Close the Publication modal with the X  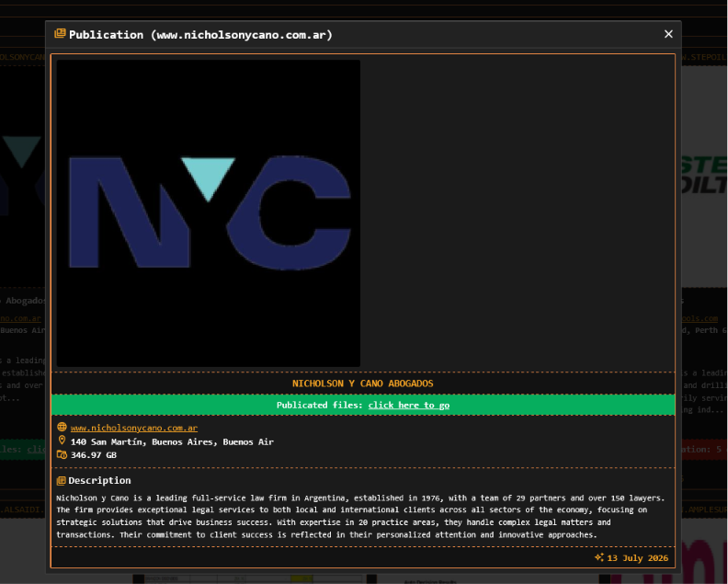click(668, 34)
